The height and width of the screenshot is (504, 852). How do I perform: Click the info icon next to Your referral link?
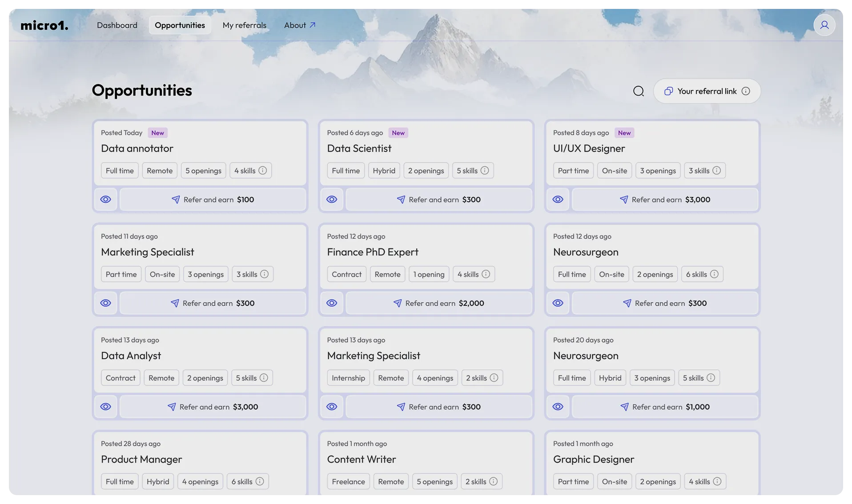(746, 91)
